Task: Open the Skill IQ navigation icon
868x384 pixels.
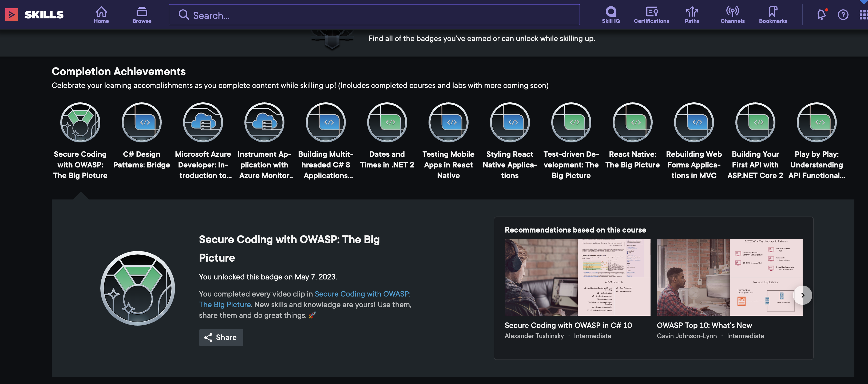Action: click(611, 14)
